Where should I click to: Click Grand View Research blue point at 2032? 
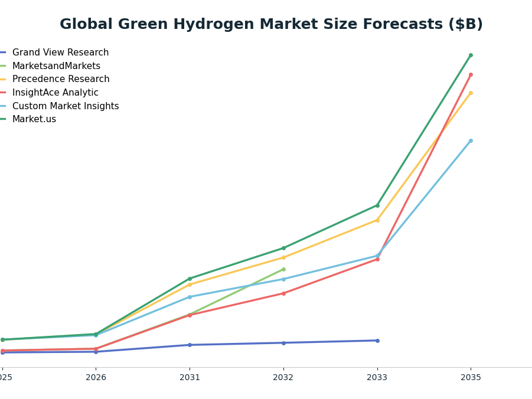click(x=283, y=343)
